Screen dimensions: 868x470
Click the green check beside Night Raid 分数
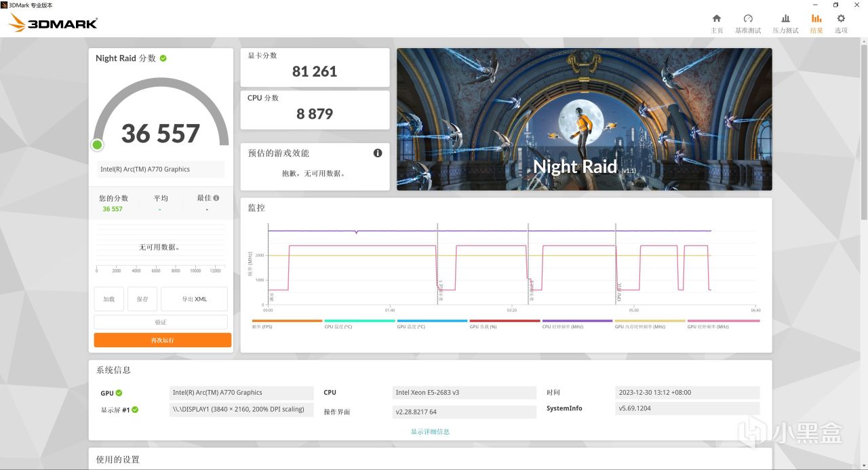pyautogui.click(x=163, y=58)
